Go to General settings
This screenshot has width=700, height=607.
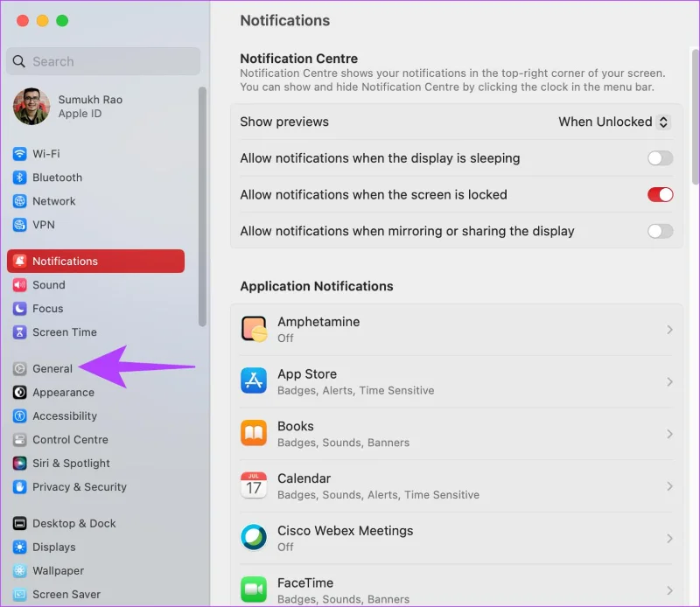click(x=96, y=369)
